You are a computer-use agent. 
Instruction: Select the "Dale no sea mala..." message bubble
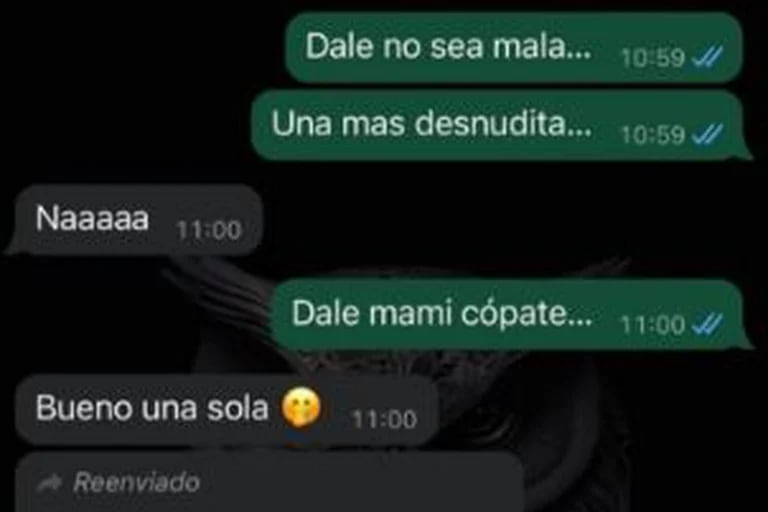tap(514, 48)
